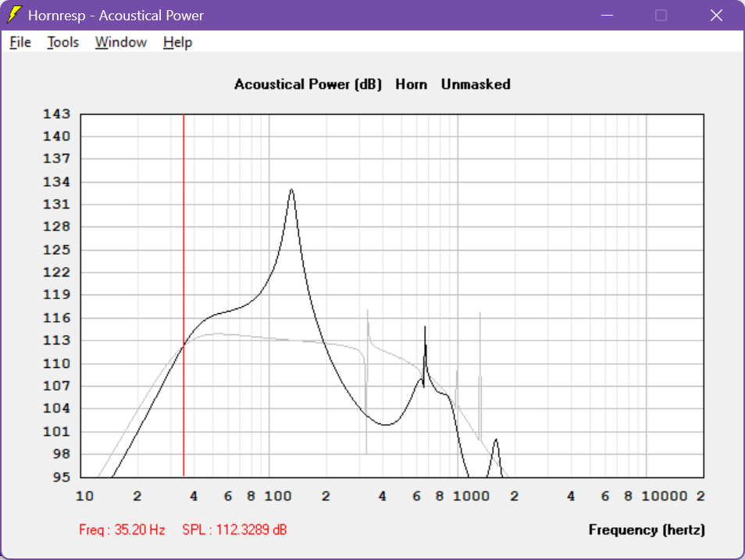Click the 110 value on the dB axis
The height and width of the screenshot is (560, 745).
point(56,364)
